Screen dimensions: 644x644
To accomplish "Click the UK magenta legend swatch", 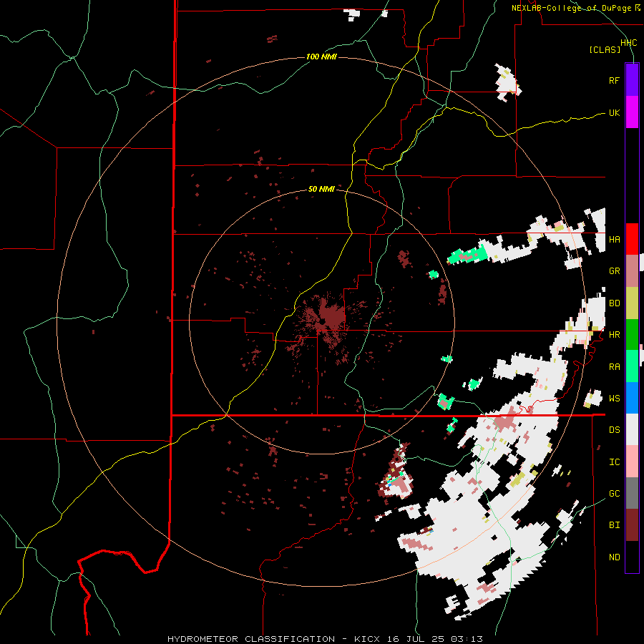I will click(632, 112).
